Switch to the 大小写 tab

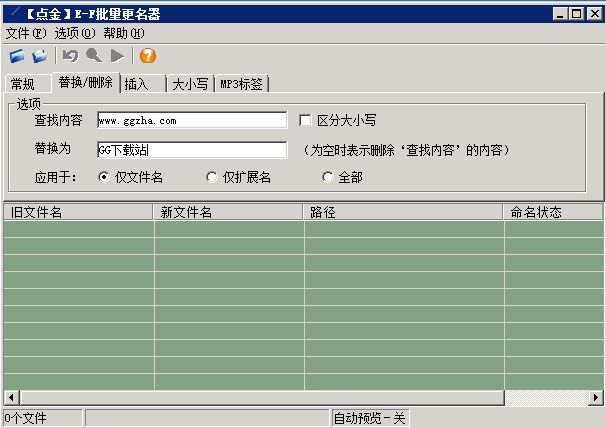pyautogui.click(x=190, y=84)
